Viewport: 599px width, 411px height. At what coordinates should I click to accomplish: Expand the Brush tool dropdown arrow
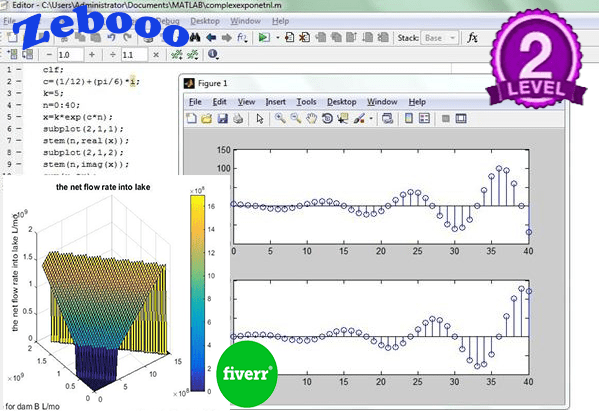tap(371, 119)
